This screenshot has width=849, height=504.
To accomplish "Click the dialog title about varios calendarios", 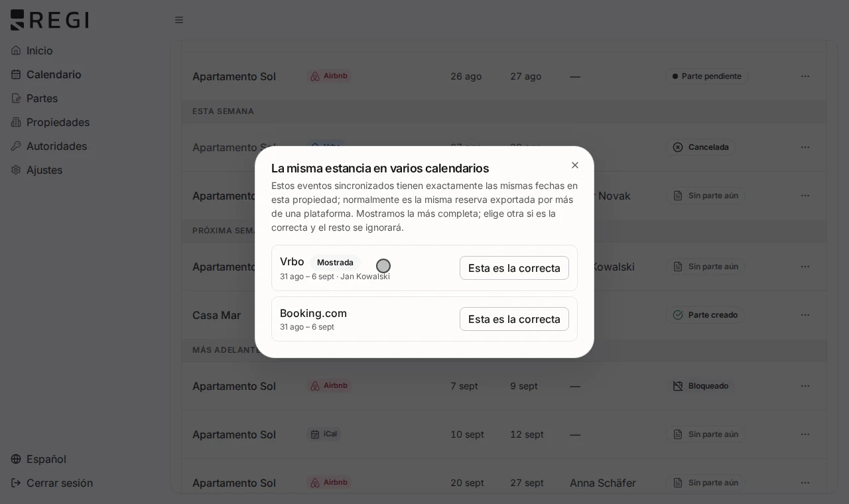I will coord(380,168).
